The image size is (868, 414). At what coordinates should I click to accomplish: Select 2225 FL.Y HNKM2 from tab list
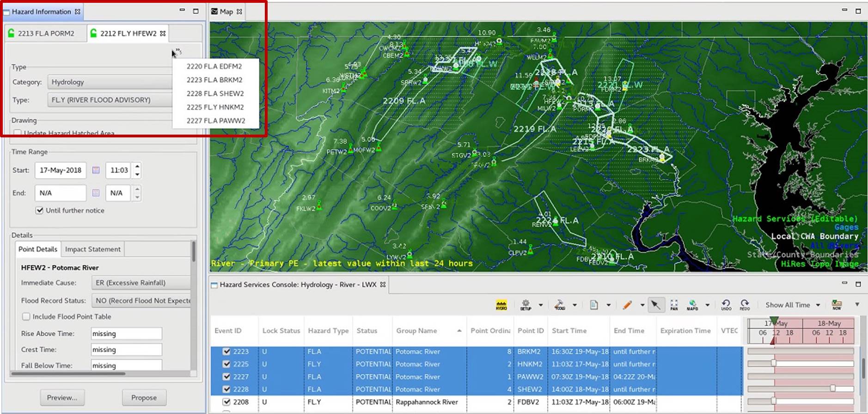tap(215, 107)
